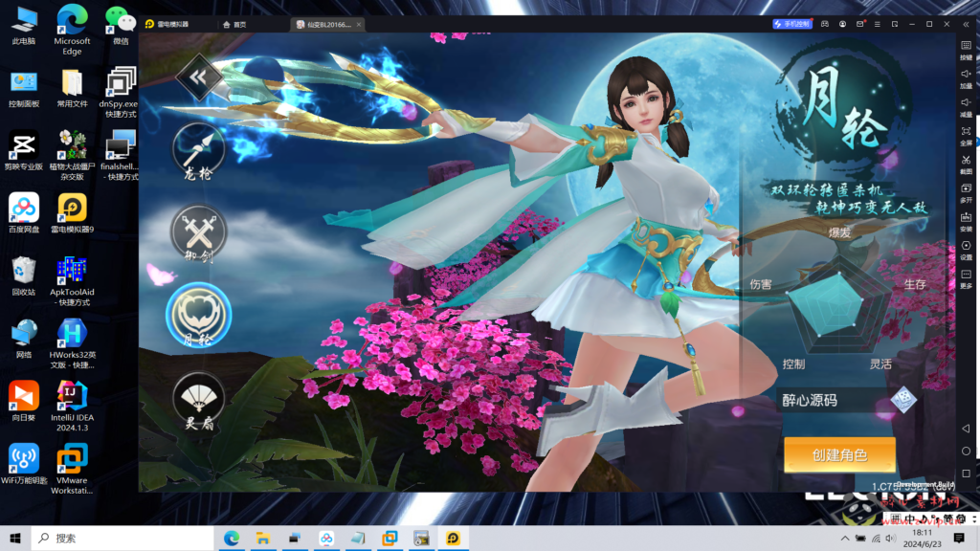
Task: Expand the 更多 more tools icon
Action: [966, 274]
